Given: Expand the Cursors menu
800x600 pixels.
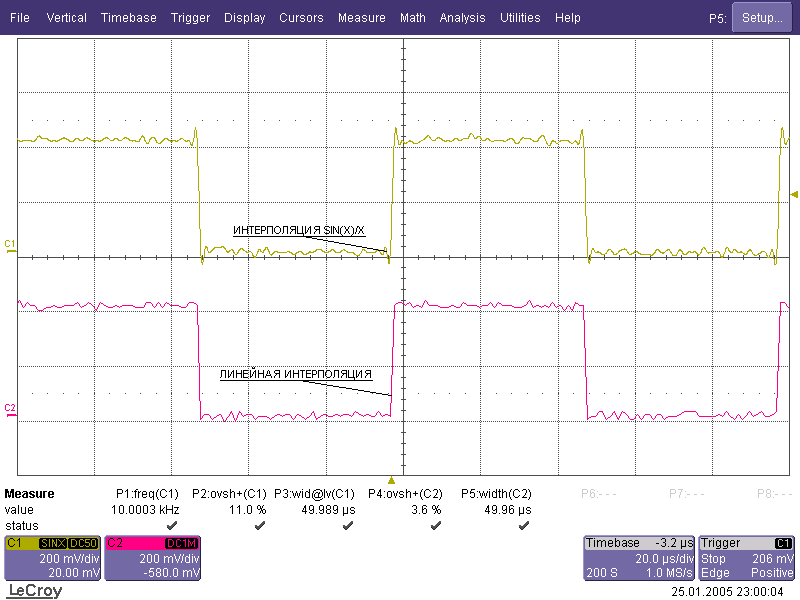Looking at the screenshot, I should pos(301,18).
